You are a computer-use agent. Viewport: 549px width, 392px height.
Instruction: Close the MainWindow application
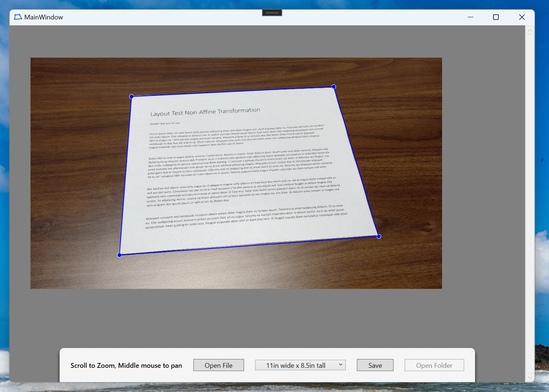tap(522, 17)
